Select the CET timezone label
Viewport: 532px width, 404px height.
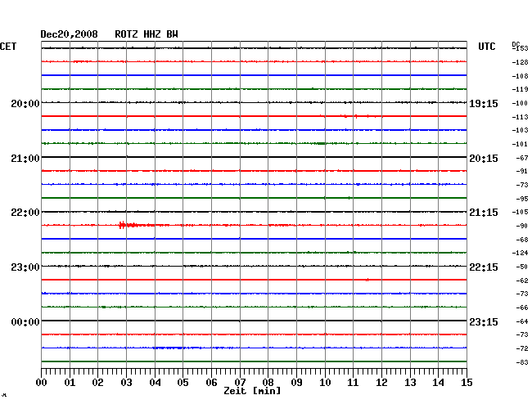(8, 47)
